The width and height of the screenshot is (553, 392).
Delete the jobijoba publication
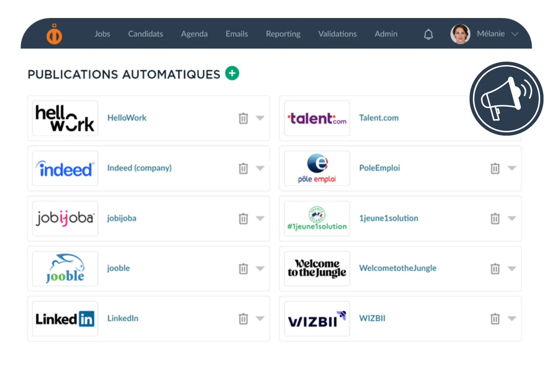243,218
